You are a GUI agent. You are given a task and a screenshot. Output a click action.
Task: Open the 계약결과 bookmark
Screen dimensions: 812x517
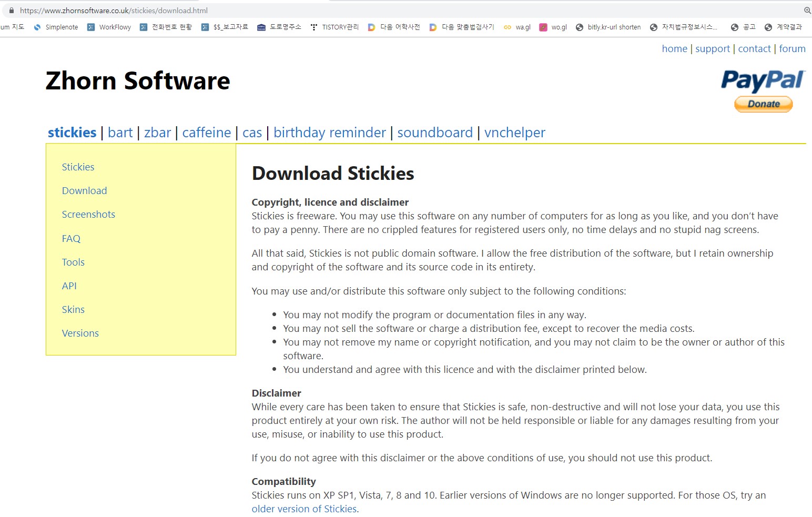click(x=784, y=27)
